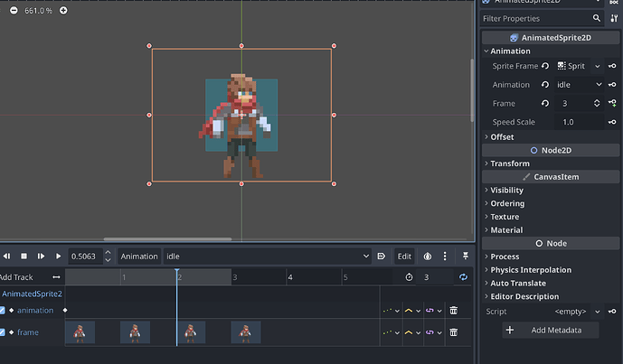Click the Add Metadata button
The width and height of the screenshot is (623, 364).
[x=551, y=330]
